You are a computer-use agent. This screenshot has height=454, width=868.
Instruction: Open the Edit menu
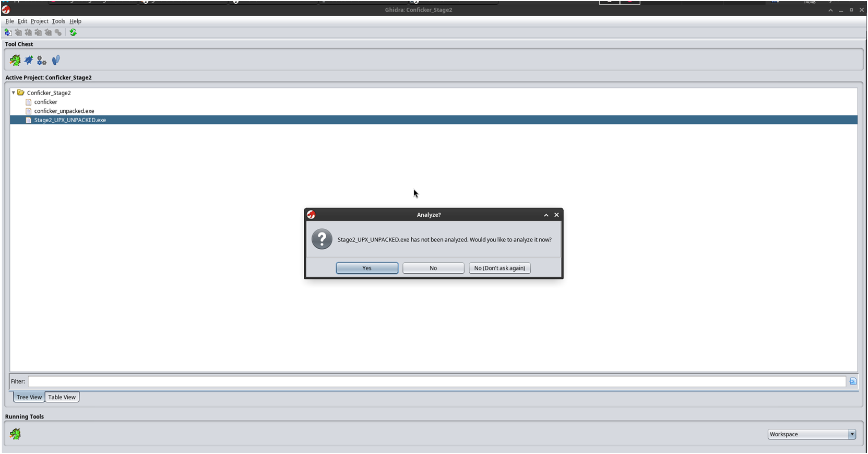point(22,21)
